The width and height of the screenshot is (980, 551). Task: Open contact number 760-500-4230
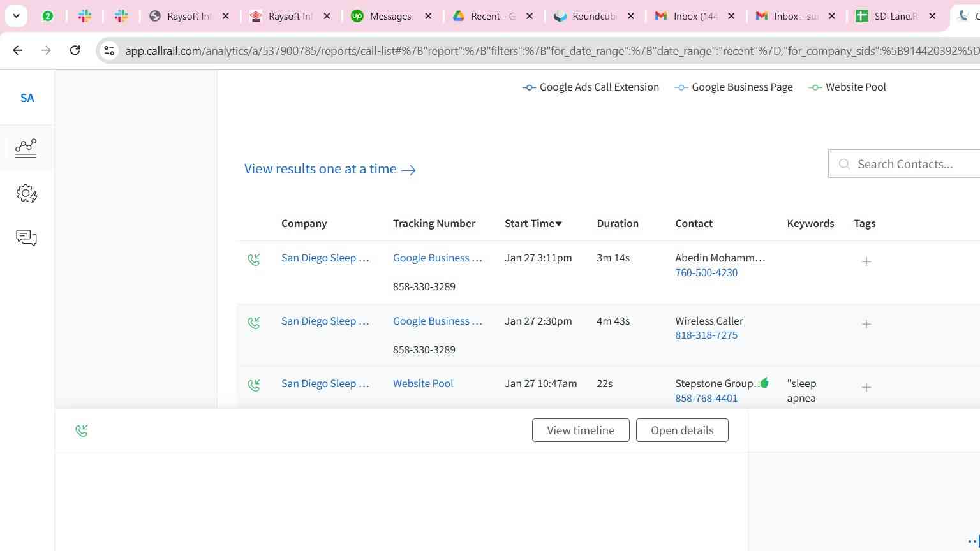(x=706, y=273)
